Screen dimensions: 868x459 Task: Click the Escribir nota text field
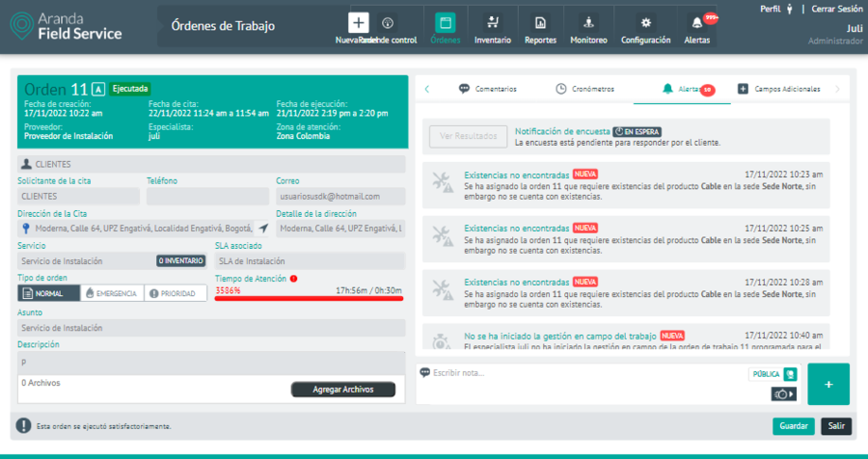click(x=579, y=373)
